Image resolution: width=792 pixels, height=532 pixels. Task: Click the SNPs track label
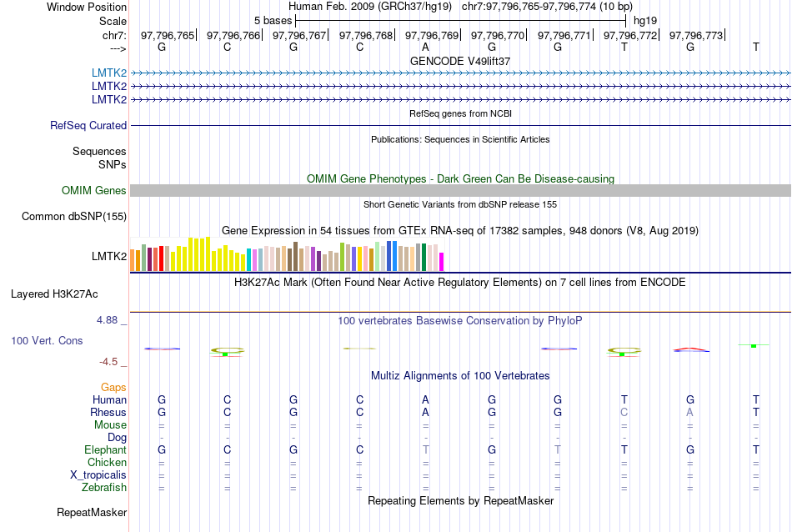tap(113, 164)
